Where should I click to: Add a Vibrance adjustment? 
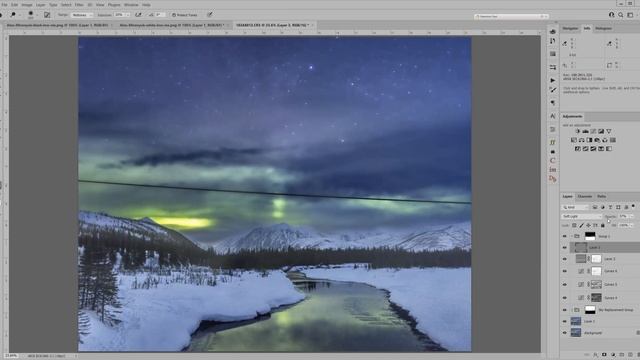[609, 131]
